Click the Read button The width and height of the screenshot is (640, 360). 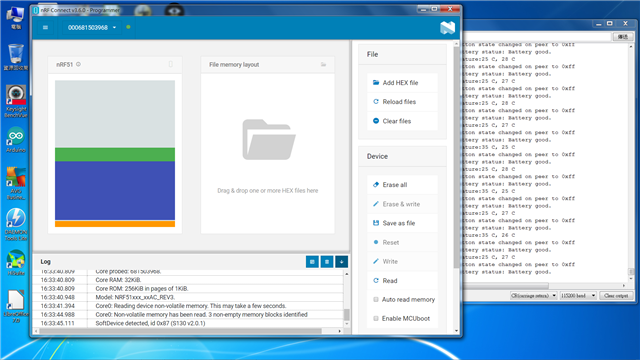pos(402,280)
